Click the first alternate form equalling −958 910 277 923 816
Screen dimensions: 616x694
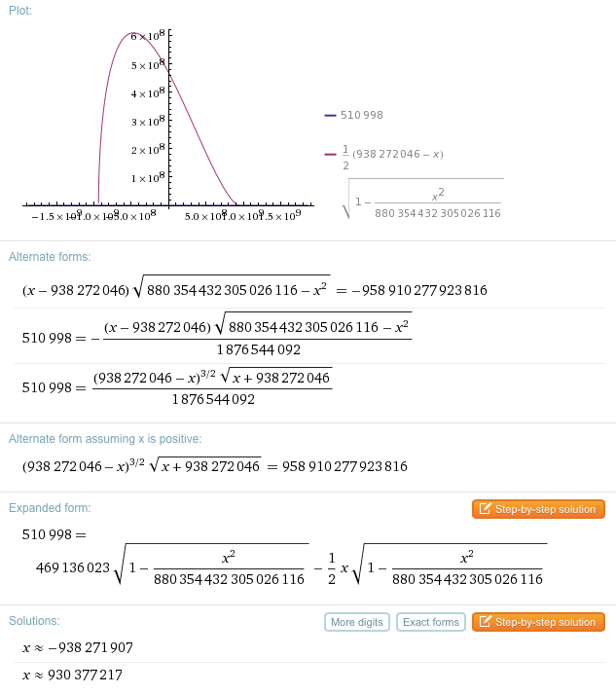pyautogui.click(x=254, y=290)
